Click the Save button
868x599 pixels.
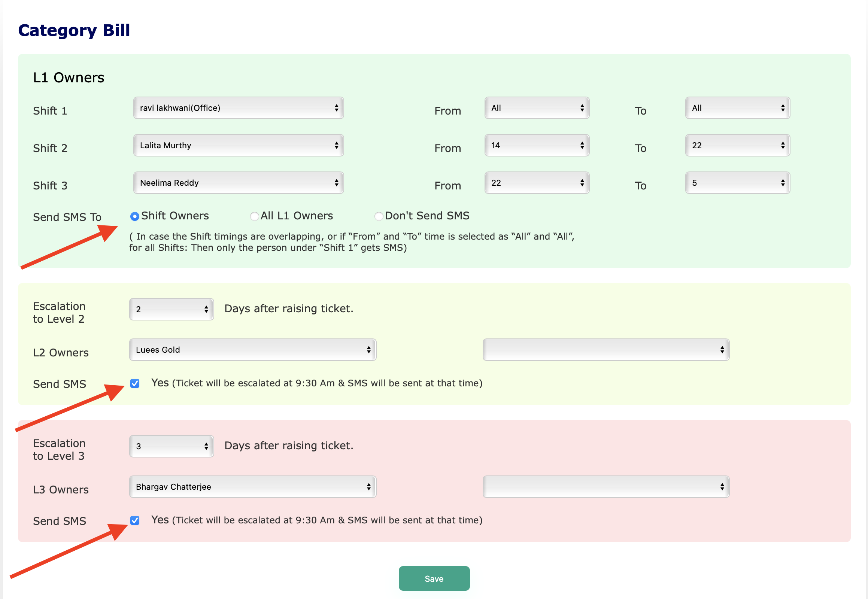[434, 578]
